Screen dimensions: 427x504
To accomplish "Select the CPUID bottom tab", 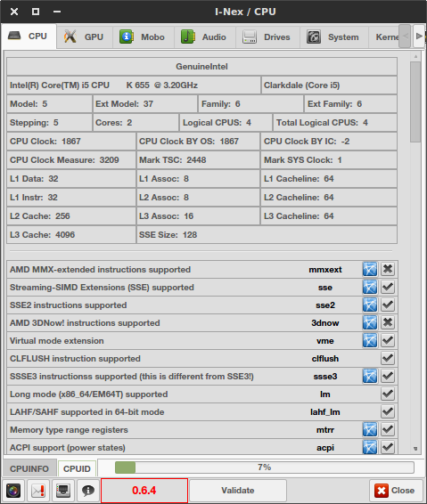I will (77, 468).
